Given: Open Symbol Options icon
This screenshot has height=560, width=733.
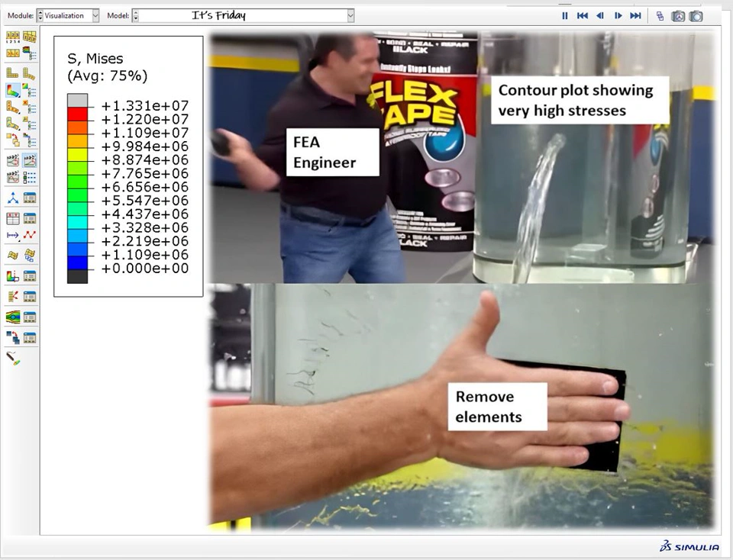Looking at the screenshot, I should pyautogui.click(x=30, y=107).
